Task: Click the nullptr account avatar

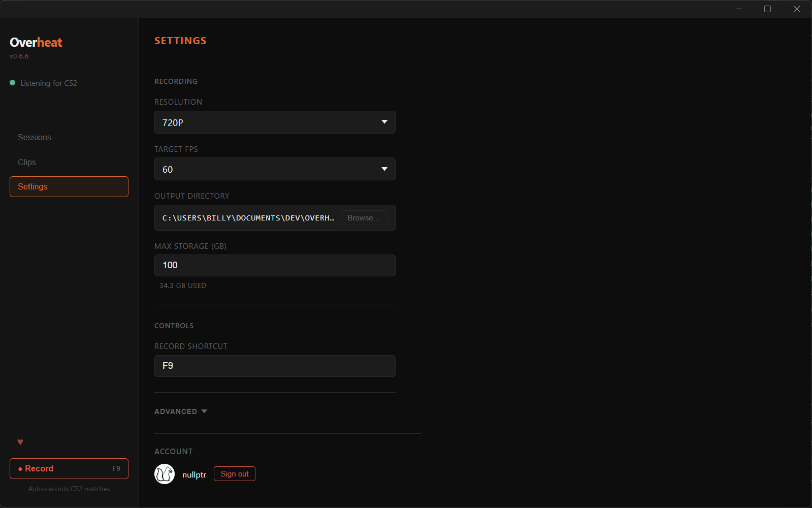Action: tap(165, 474)
